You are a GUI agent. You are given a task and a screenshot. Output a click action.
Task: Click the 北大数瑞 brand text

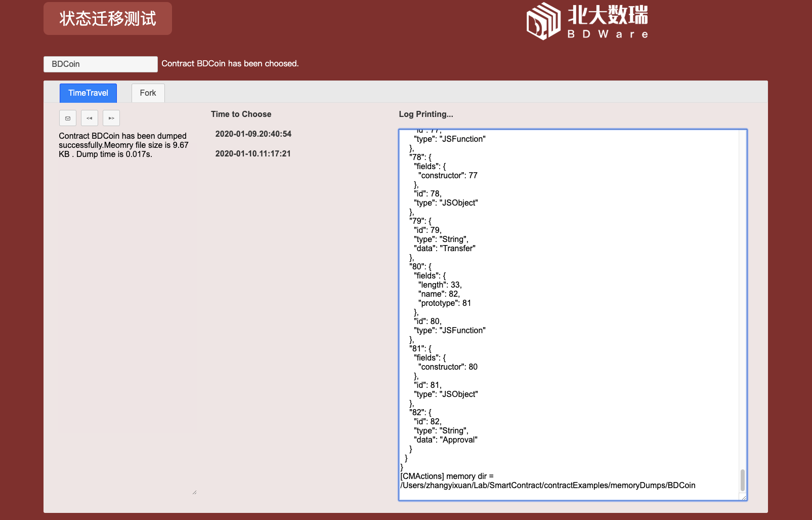tap(608, 15)
